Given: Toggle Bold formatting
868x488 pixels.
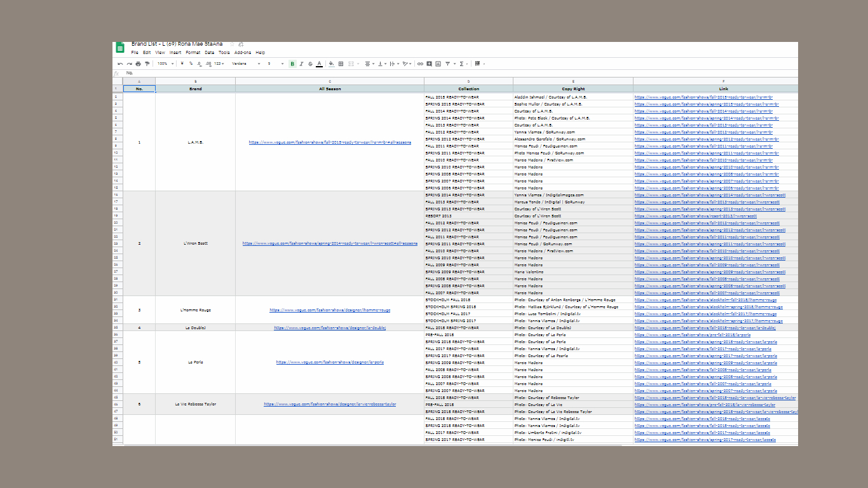Looking at the screenshot, I should tap(292, 64).
